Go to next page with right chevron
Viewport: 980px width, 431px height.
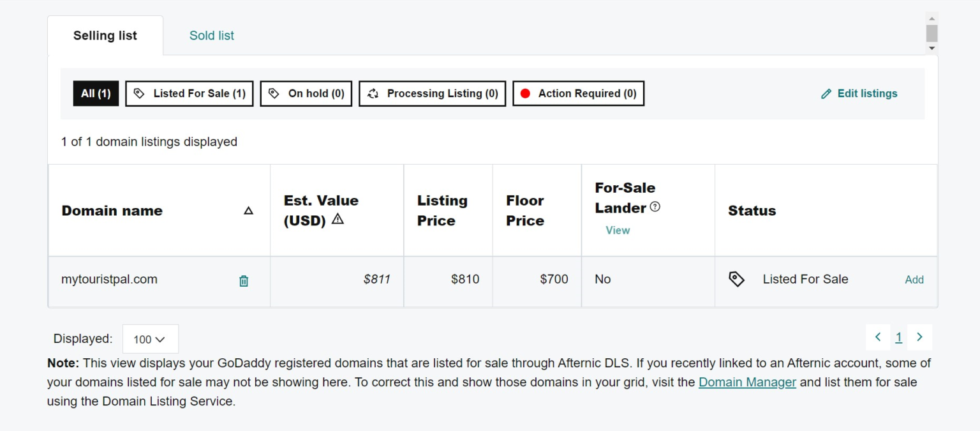coord(919,337)
